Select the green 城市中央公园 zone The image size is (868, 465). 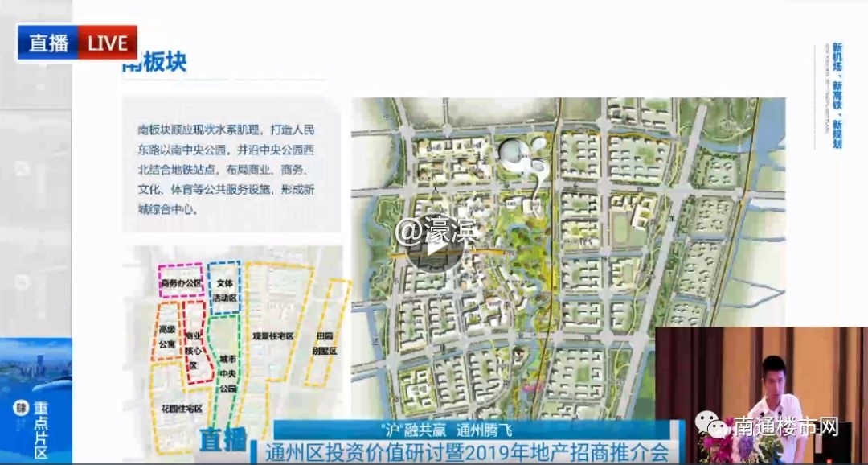coord(227,372)
